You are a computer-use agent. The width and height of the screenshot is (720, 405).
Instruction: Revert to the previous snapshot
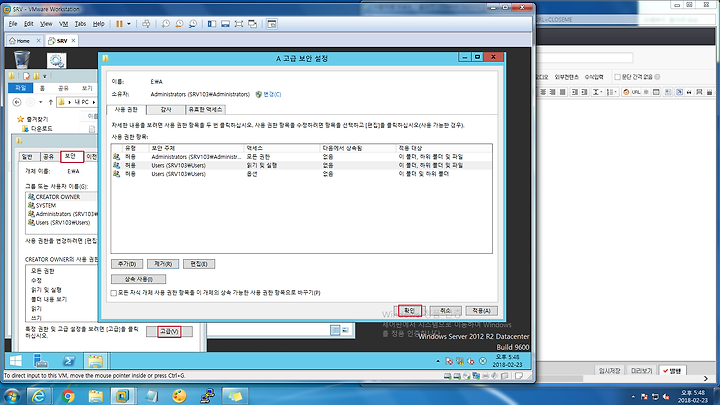tap(180, 24)
